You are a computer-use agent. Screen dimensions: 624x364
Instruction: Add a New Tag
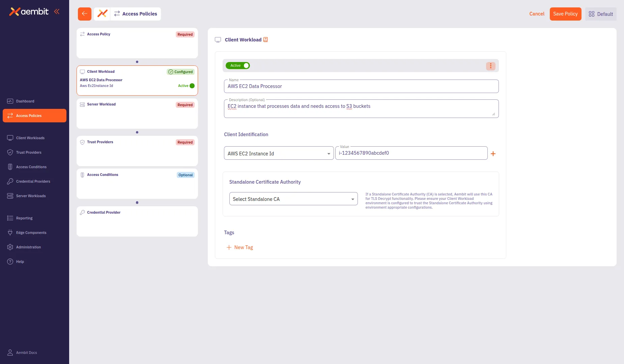[x=240, y=247]
